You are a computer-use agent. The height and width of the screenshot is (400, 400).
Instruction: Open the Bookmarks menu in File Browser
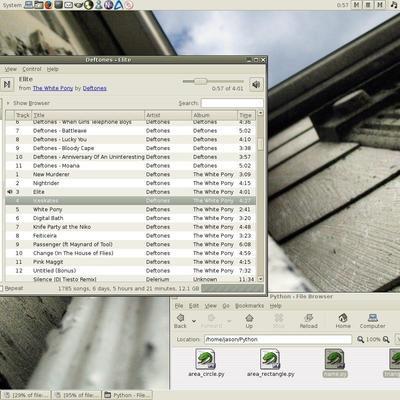click(249, 306)
